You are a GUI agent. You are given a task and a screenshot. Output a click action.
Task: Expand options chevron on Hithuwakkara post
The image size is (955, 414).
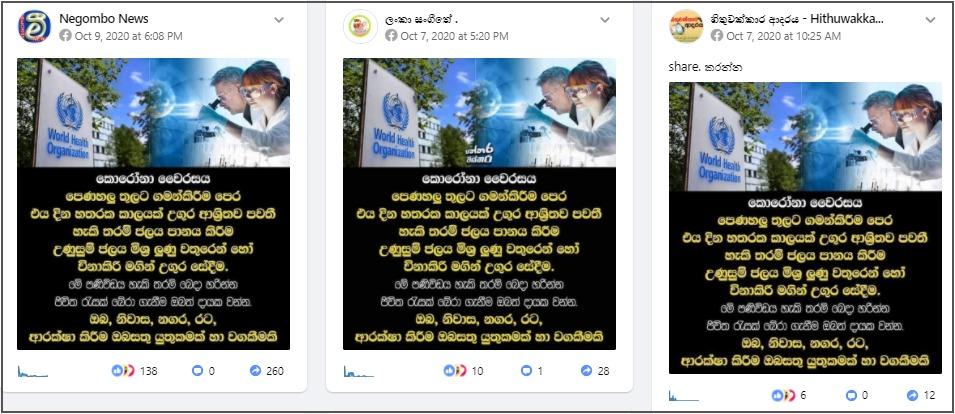pyautogui.click(x=931, y=19)
